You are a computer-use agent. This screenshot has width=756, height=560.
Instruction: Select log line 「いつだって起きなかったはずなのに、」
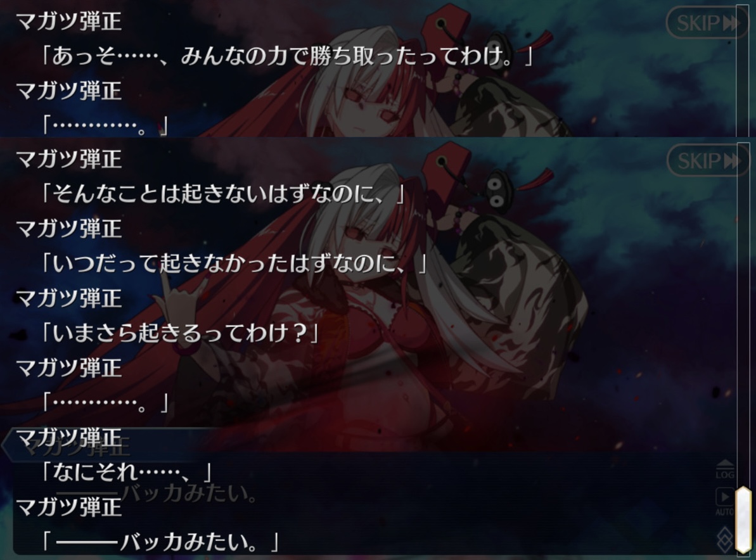234,264
